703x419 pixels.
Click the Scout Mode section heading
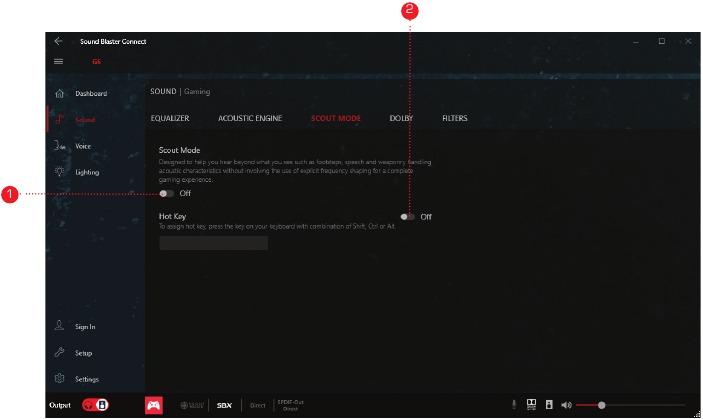179,150
